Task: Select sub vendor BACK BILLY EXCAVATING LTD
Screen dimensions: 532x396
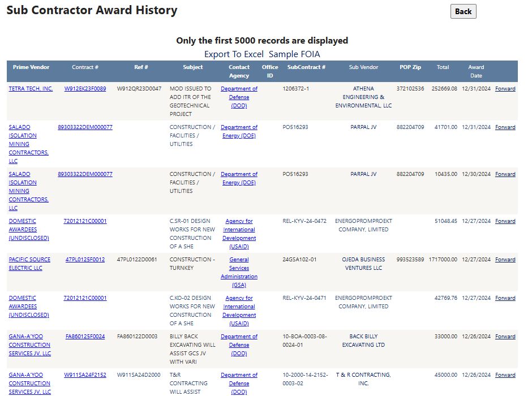Action: coord(363,341)
